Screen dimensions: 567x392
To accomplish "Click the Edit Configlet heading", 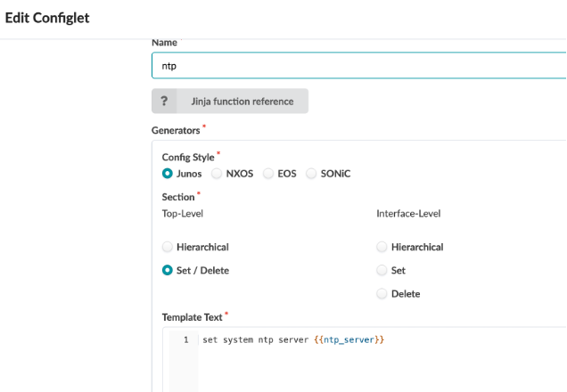I will (x=47, y=18).
